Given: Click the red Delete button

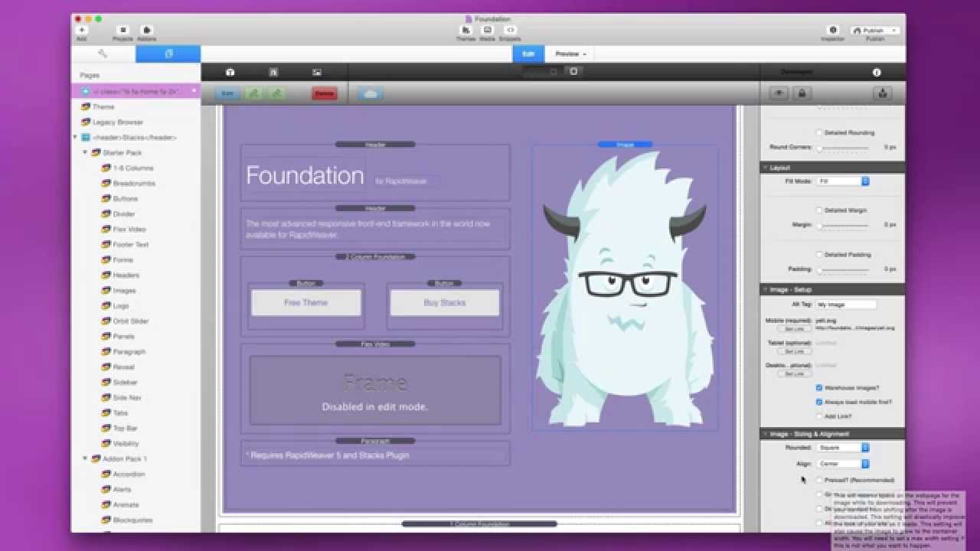Looking at the screenshot, I should pyautogui.click(x=325, y=93).
